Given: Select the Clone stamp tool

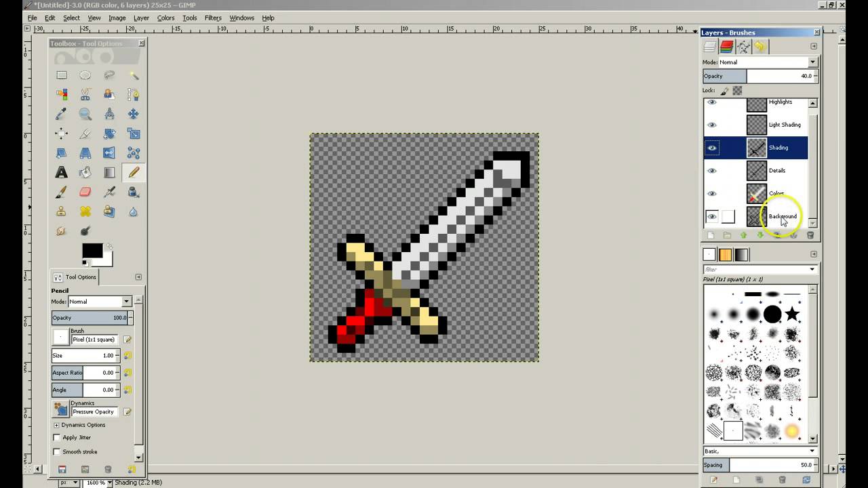Looking at the screenshot, I should pos(62,211).
